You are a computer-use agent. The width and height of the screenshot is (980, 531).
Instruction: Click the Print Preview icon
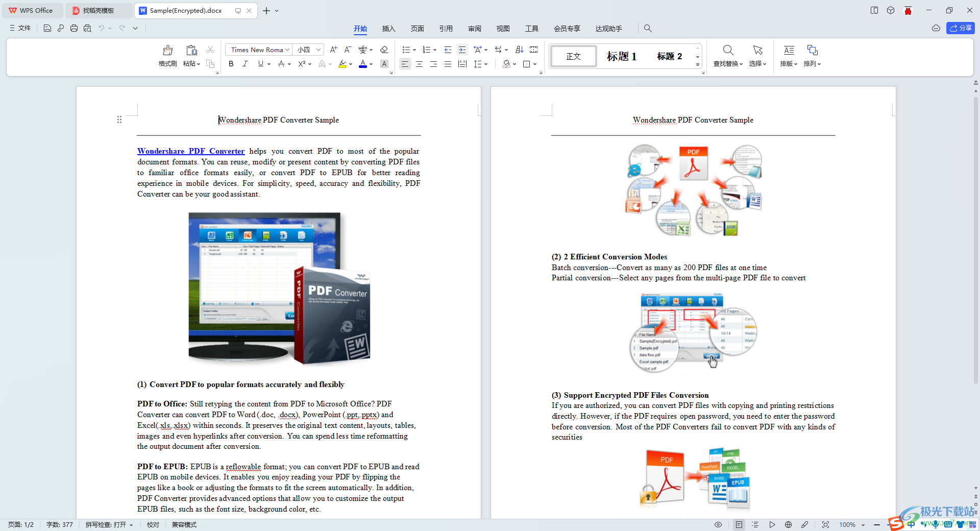coord(87,29)
